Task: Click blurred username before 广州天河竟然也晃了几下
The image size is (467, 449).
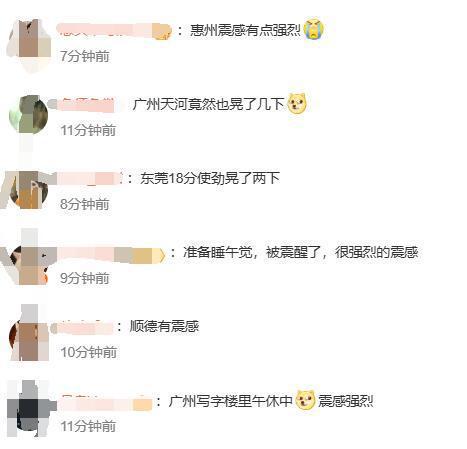Action: click(x=87, y=105)
